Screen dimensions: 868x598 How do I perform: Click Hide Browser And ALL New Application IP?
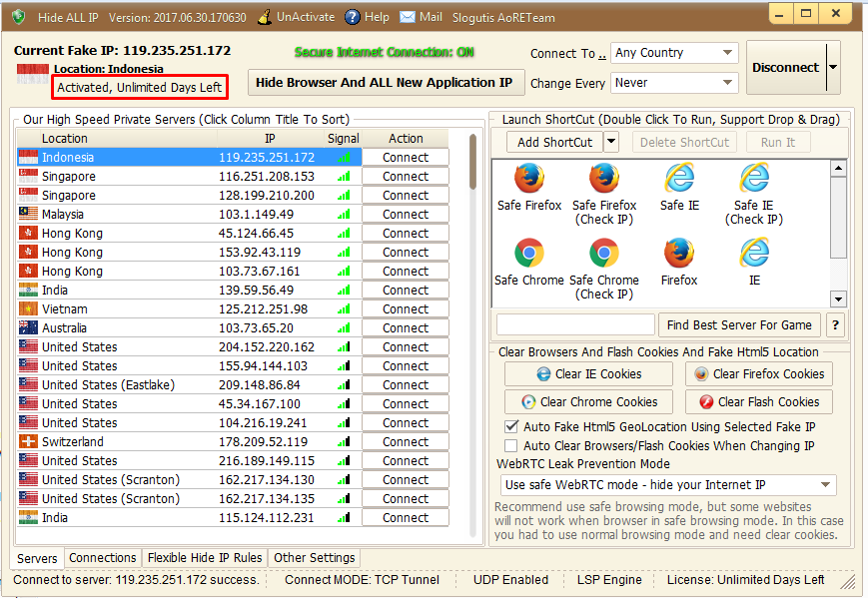click(x=386, y=83)
